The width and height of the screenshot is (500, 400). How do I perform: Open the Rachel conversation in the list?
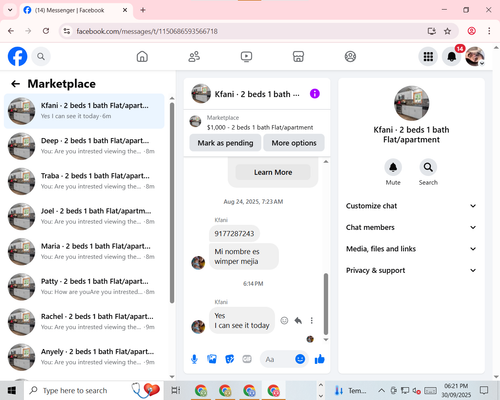[84, 322]
